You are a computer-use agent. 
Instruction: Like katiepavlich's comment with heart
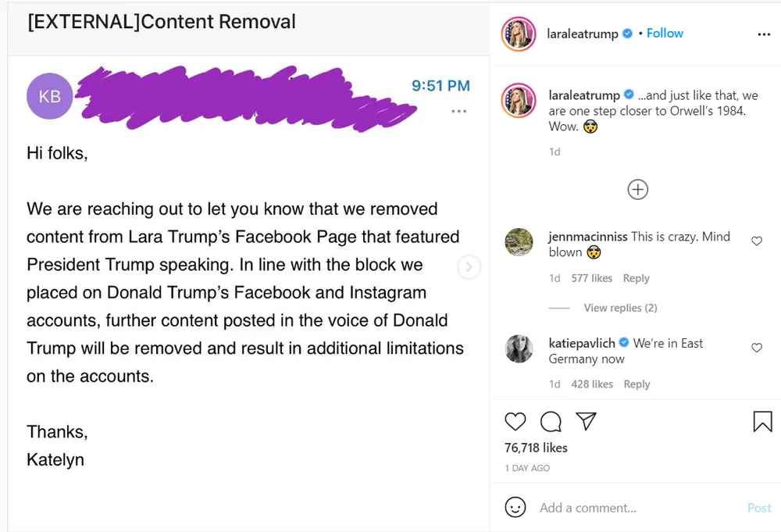click(x=756, y=348)
